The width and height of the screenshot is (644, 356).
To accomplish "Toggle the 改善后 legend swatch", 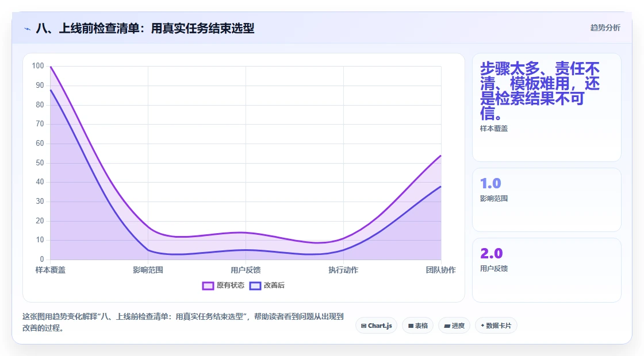I will click(255, 285).
